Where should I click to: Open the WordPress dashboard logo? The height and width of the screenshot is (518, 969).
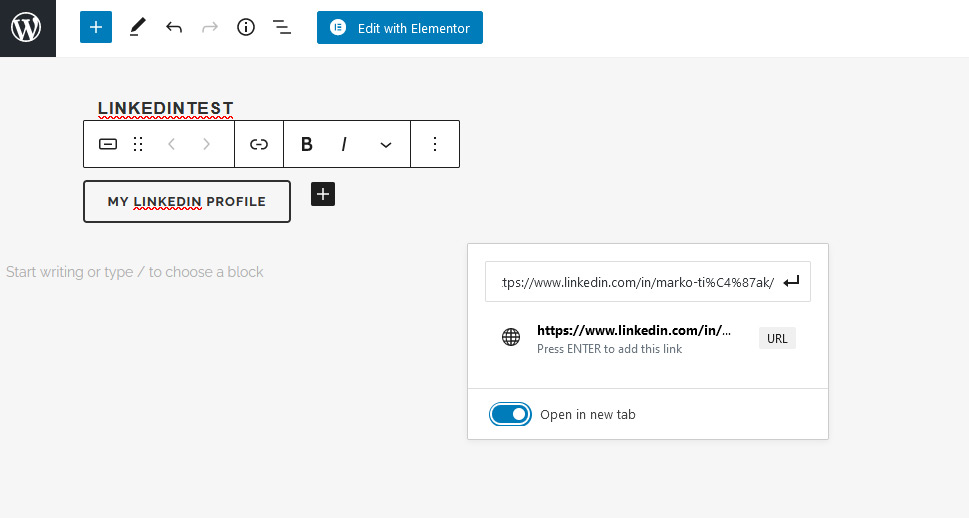point(27,28)
